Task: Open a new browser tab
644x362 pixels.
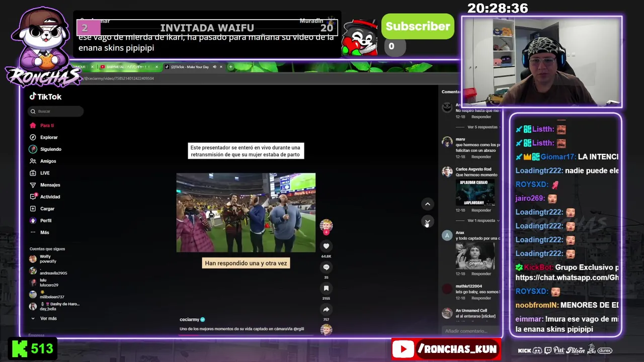Action: (x=230, y=67)
